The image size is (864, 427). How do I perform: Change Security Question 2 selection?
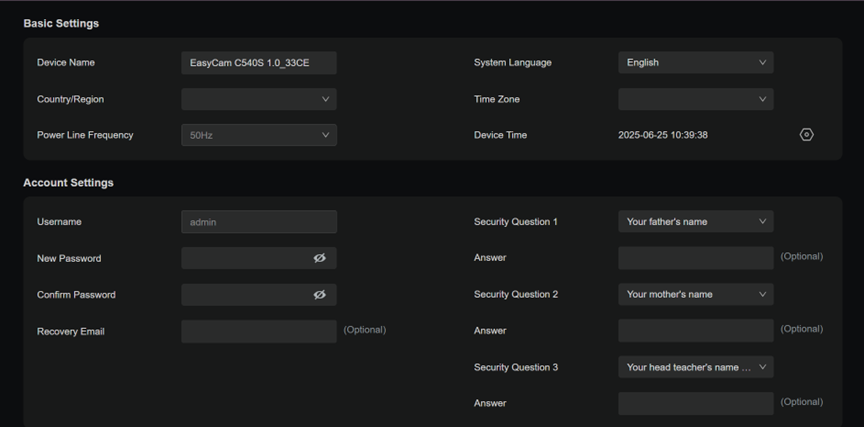tap(696, 294)
